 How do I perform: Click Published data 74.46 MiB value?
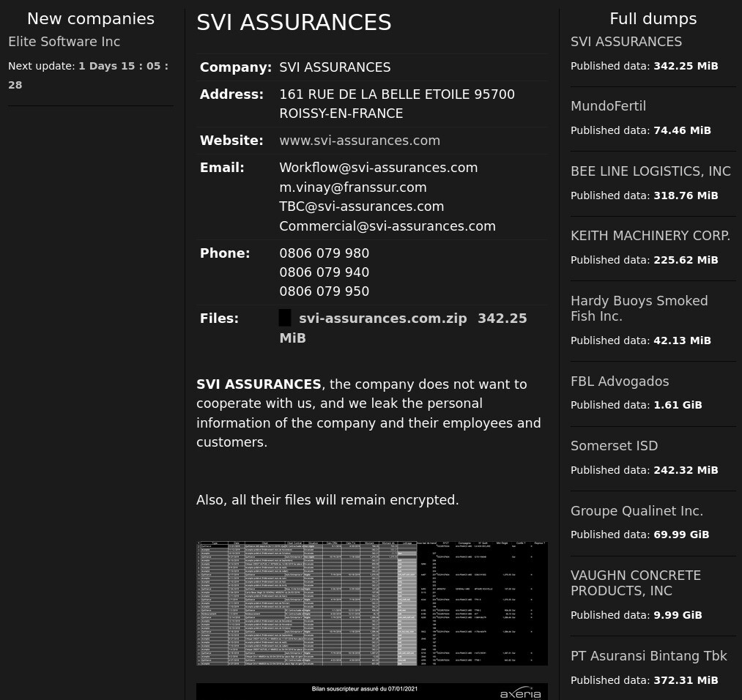click(682, 130)
